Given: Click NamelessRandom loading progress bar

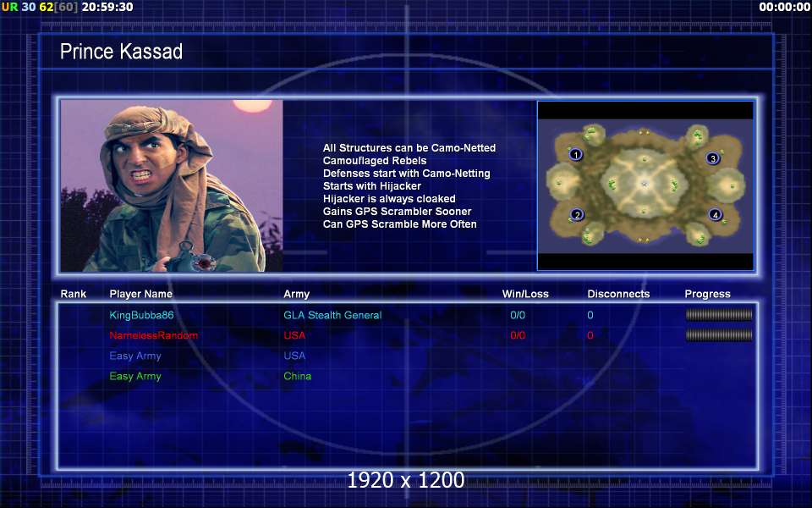Looking at the screenshot, I should click(719, 335).
